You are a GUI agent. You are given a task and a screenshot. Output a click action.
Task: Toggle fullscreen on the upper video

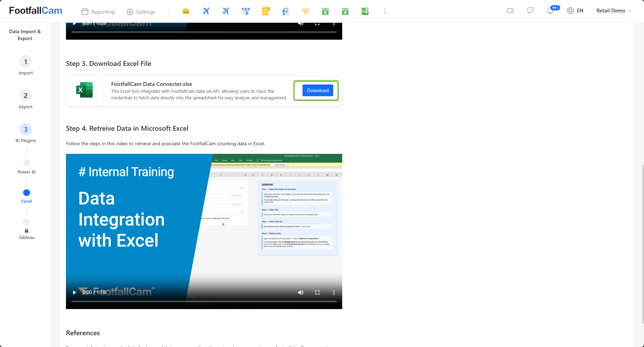point(317,23)
